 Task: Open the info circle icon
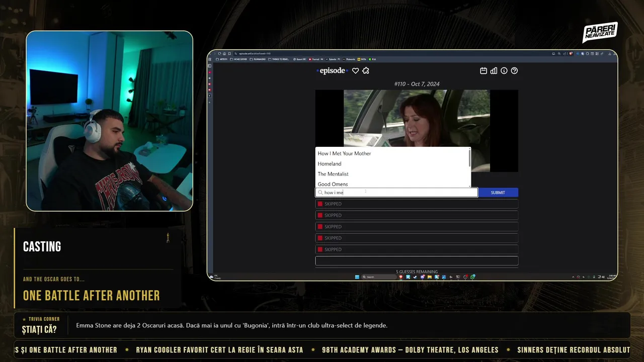click(x=504, y=71)
